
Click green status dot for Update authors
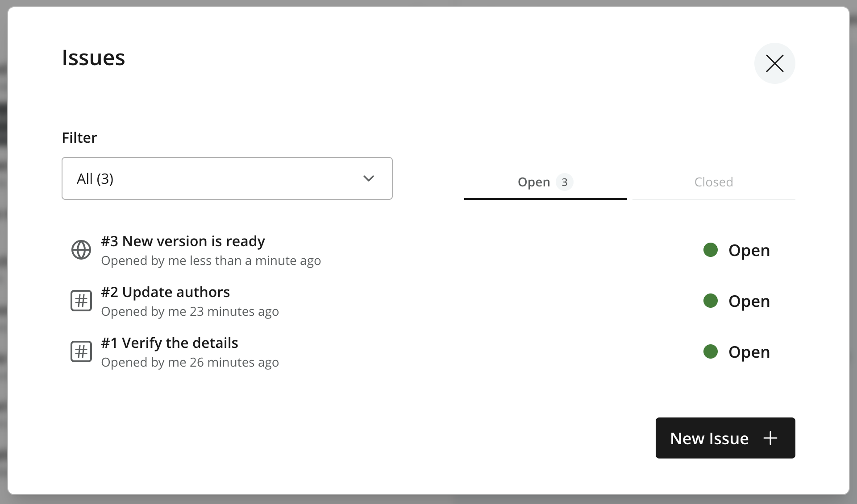[710, 301]
